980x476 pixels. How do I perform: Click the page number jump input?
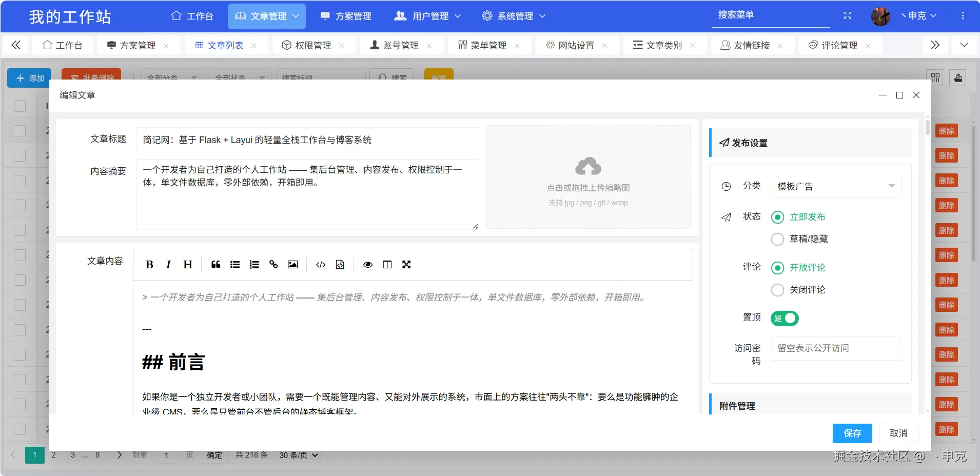(x=166, y=455)
